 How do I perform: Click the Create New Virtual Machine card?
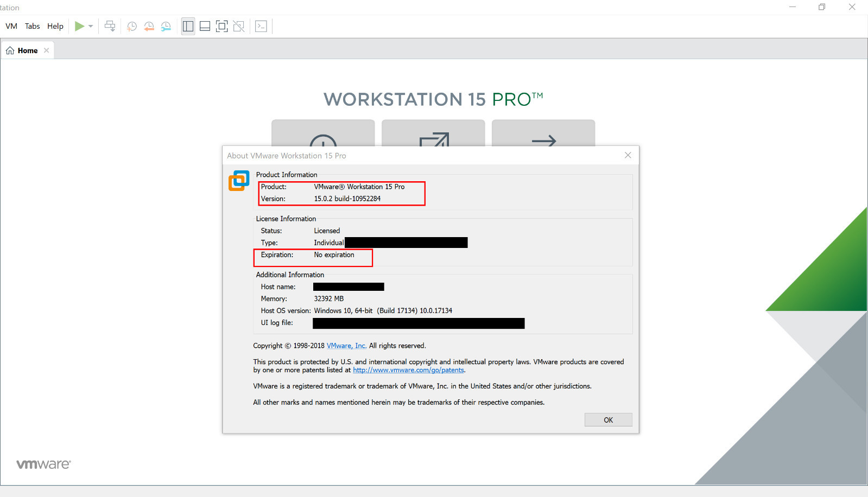[x=323, y=133]
